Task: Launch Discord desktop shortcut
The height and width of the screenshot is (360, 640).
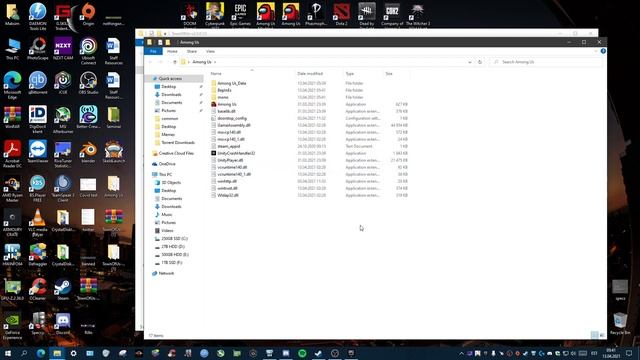Action: pyautogui.click(x=63, y=323)
